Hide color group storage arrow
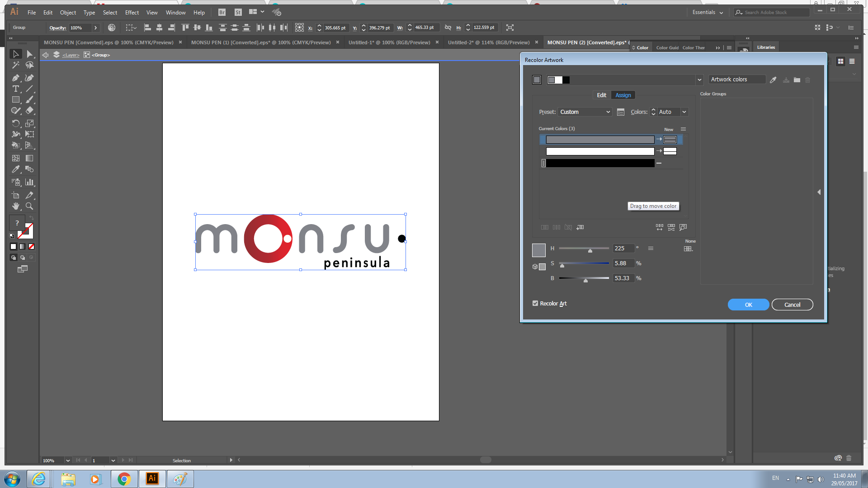 [x=819, y=192]
